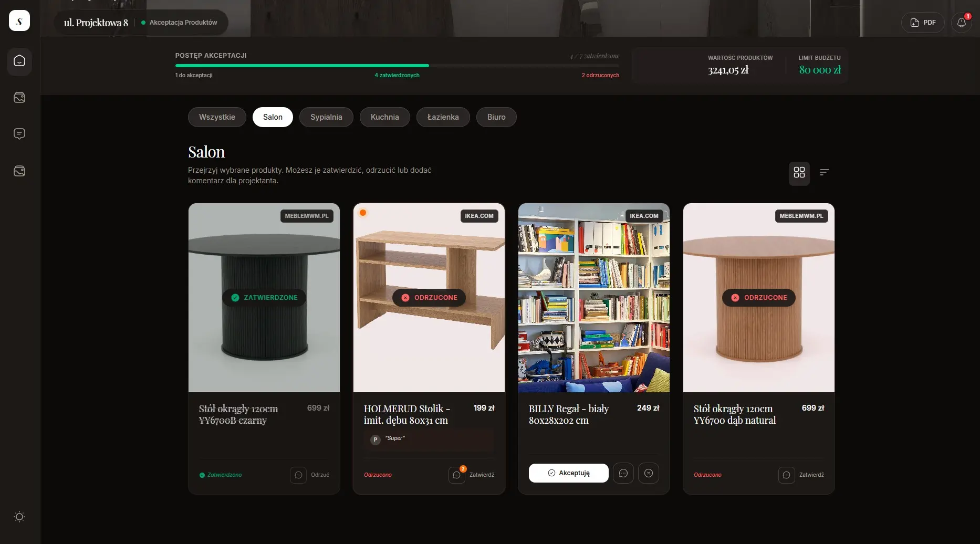Show all products with Wszystkie filter
The image size is (980, 544).
click(217, 117)
